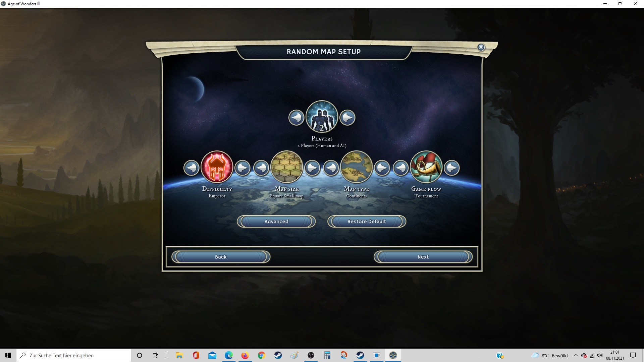The image size is (644, 362).
Task: Increase the number of players with right arrow
Action: click(347, 118)
